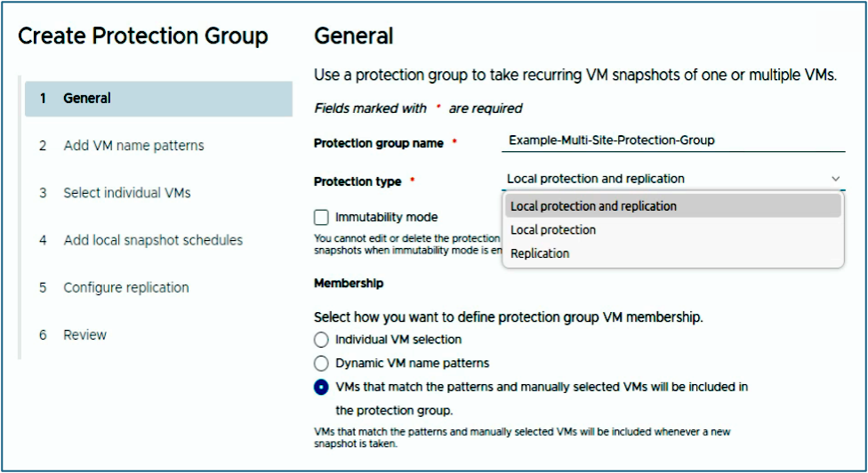Pick Local protection and replication option
868x473 pixels.
(x=593, y=206)
